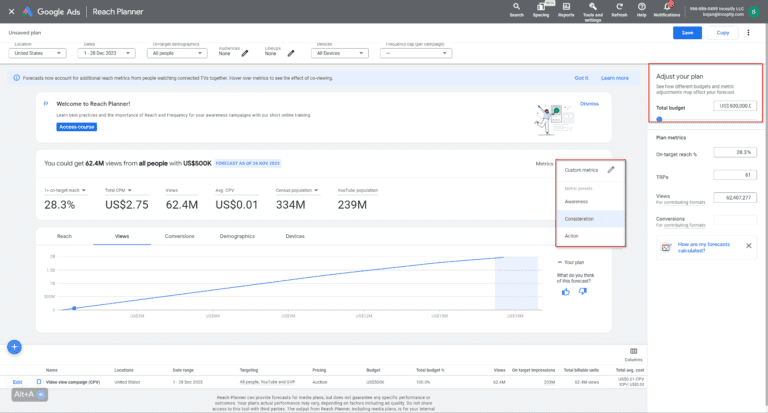The width and height of the screenshot is (768, 413).
Task: Click the info icon in the forecast banner
Action: point(17,78)
